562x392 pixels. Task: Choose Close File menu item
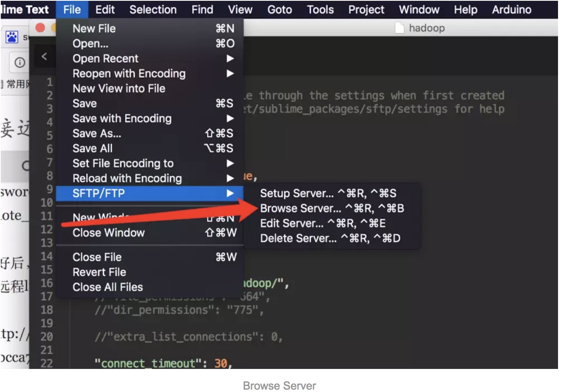point(150,257)
